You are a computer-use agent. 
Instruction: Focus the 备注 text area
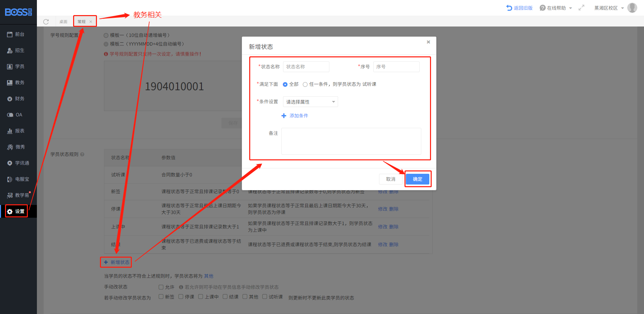point(351,141)
